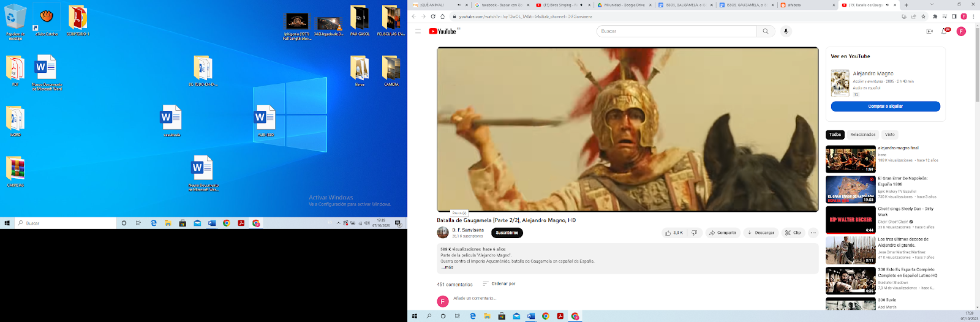980x322 pixels.
Task: Click the Clip button
Action: point(793,233)
